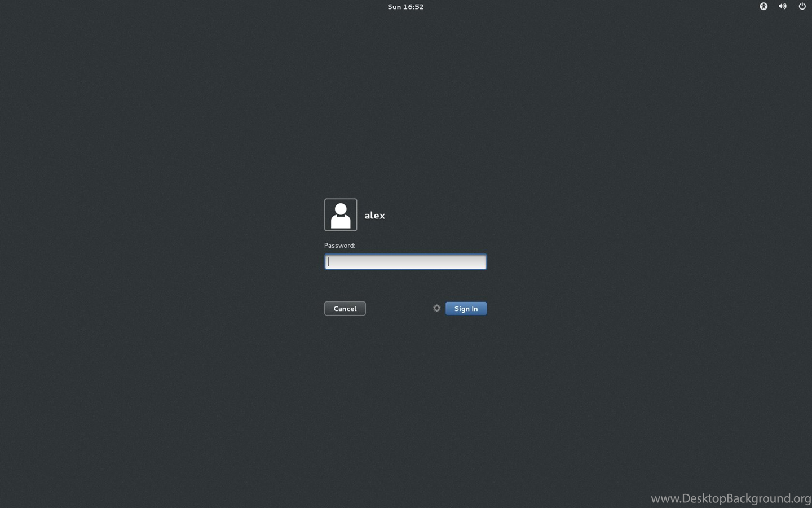Screen dimensions: 812x508
Task: Focus the Password input field
Action: click(x=405, y=262)
